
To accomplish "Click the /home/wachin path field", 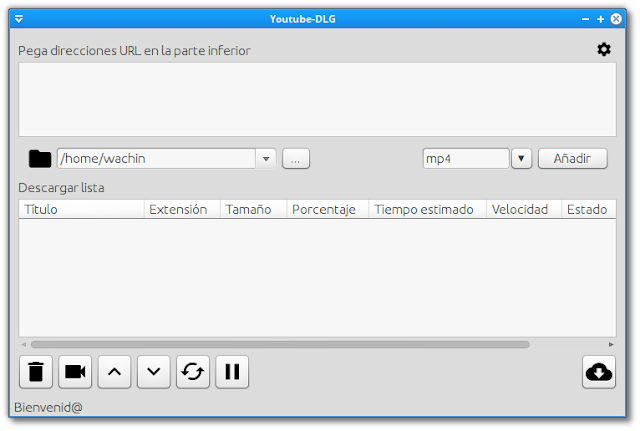I will pyautogui.click(x=156, y=159).
